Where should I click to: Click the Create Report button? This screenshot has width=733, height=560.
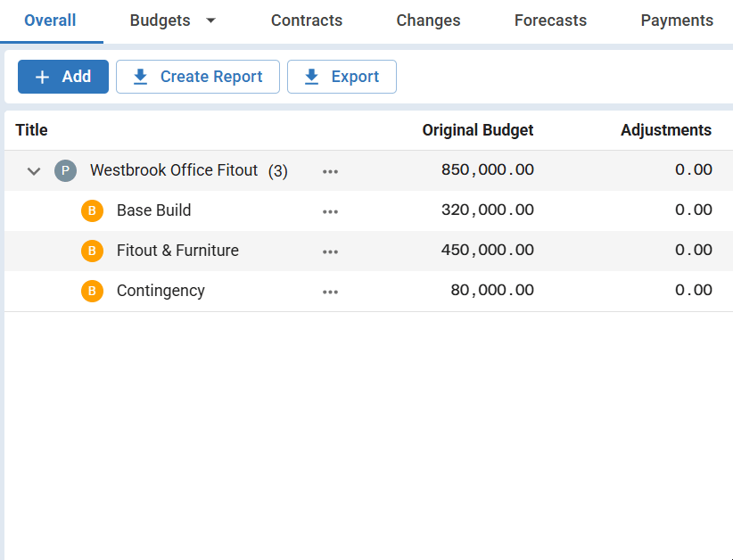pos(198,77)
